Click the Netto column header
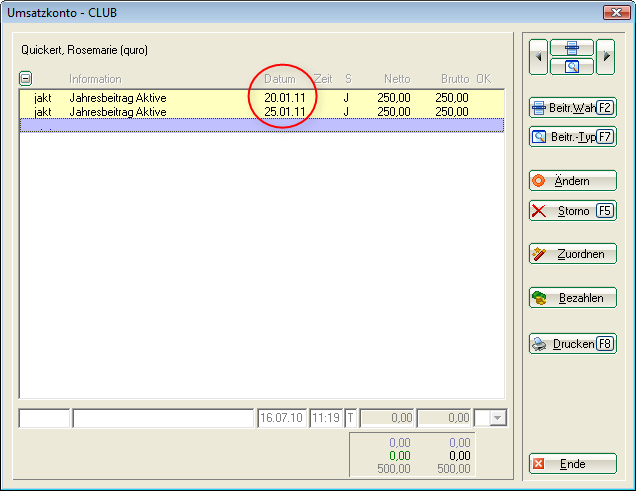 pos(397,79)
